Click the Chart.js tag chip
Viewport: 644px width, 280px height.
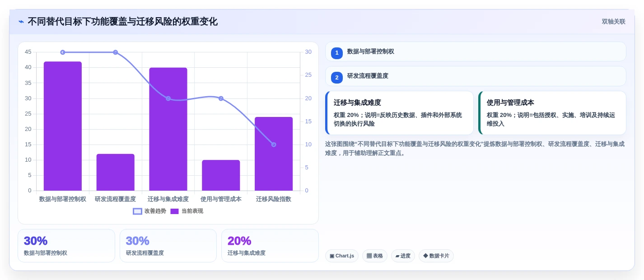(342, 256)
